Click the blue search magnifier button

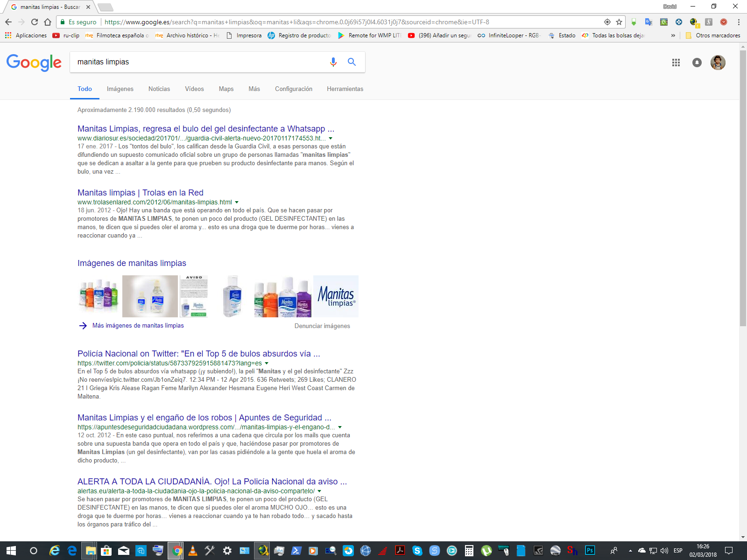click(352, 62)
